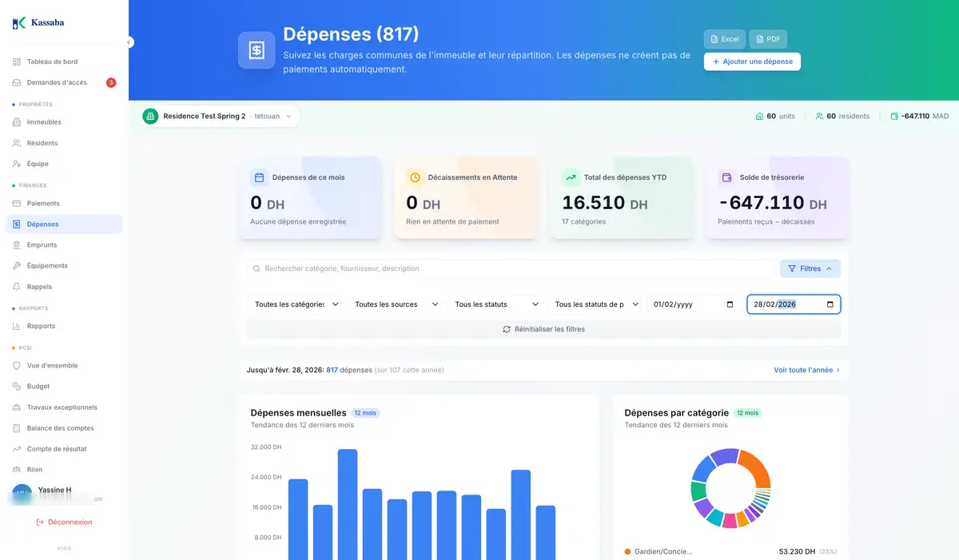The height and width of the screenshot is (560, 959).
Task: Open the calendar picker of the 28/02/2026 date field
Action: point(830,304)
